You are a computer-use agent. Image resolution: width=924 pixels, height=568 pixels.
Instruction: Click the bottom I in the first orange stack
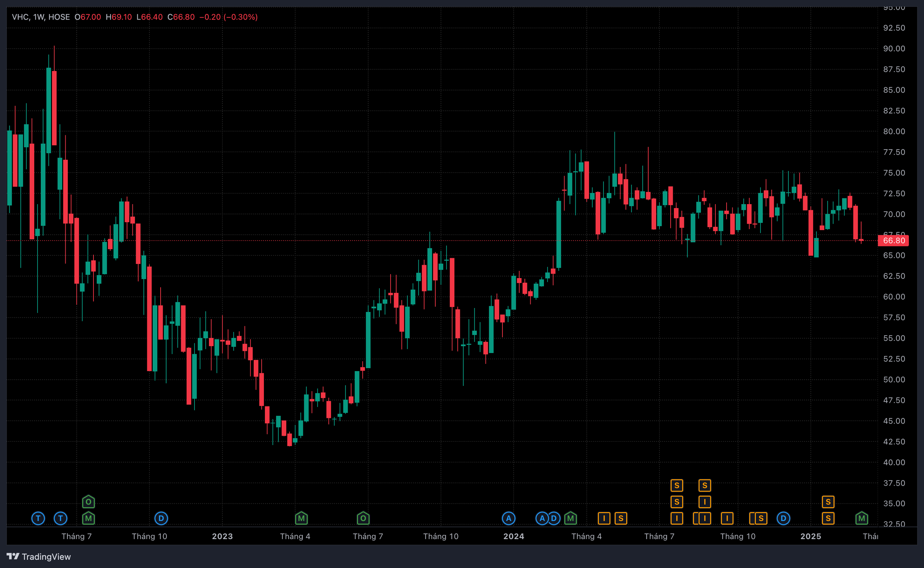coord(677,519)
